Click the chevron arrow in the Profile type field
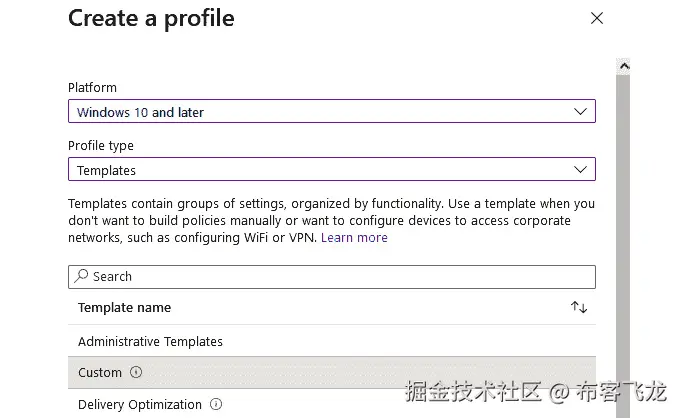The image size is (681, 418). click(x=581, y=170)
